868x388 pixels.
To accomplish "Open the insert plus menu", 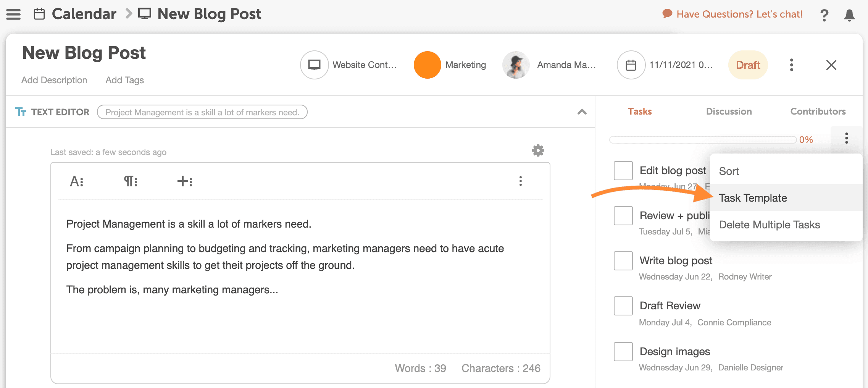I will coord(185,181).
